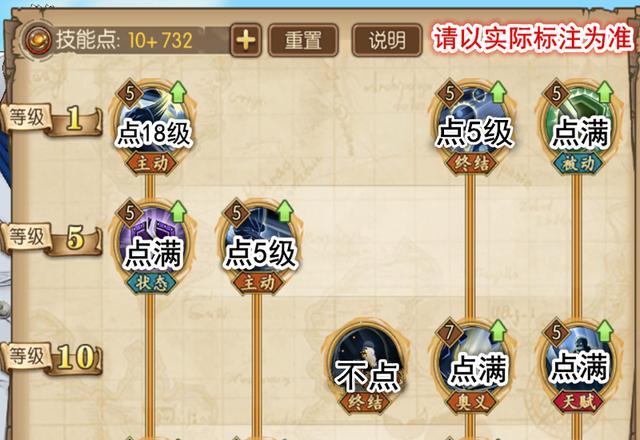Viewport: 640px width, 440px height.
Task: Click the plus button to add skill points
Action: 246,40
